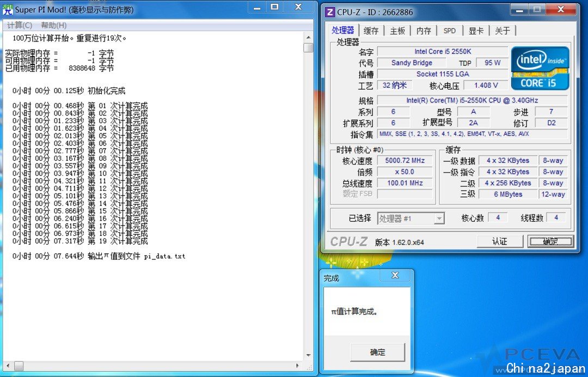Click Super PI vertical scrollbar up arrow

[x=308, y=38]
